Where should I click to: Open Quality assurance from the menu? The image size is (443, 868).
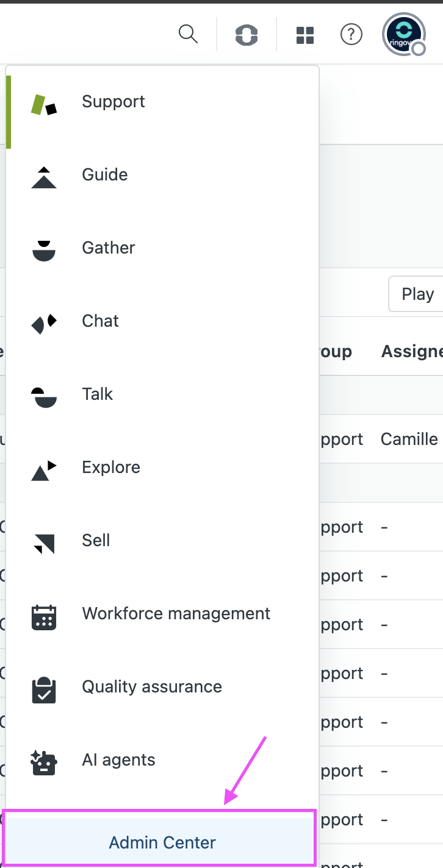click(x=162, y=687)
